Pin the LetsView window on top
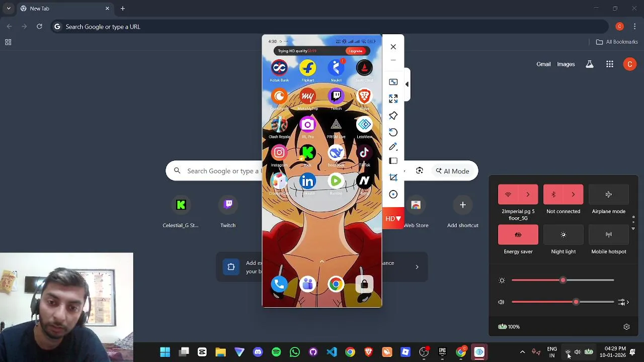The image size is (644, 362). point(393,116)
